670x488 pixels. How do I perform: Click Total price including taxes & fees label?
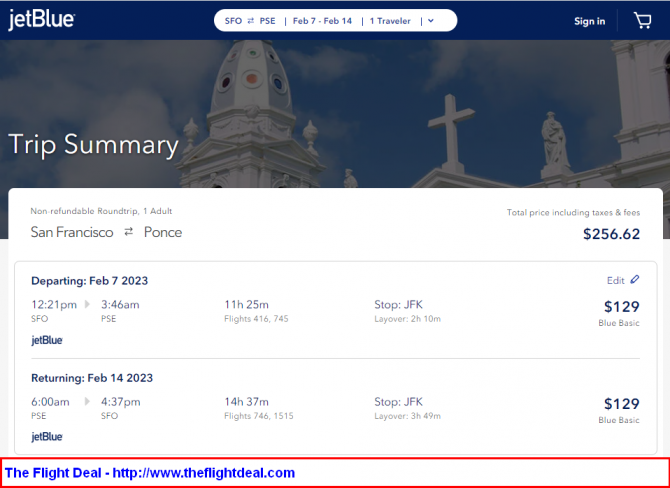573,212
